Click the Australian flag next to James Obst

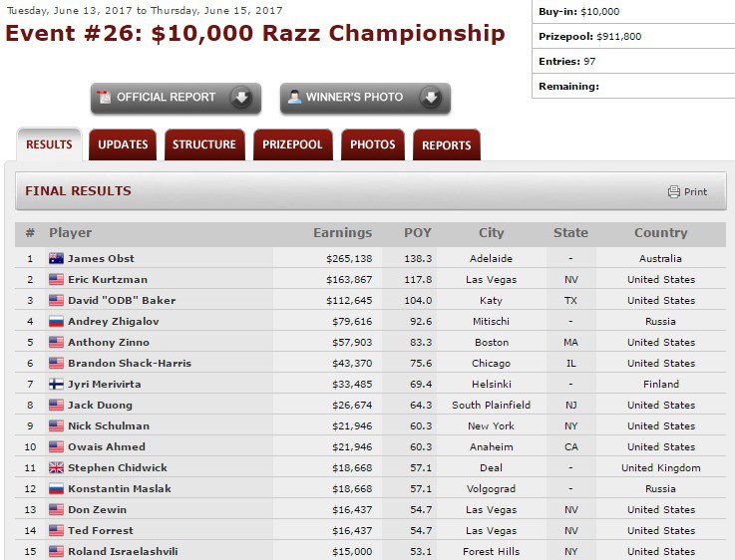coord(56,259)
